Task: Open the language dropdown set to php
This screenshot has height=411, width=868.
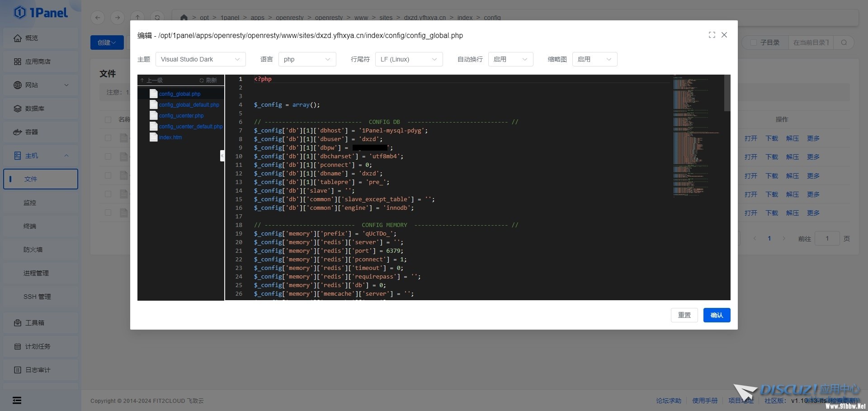Action: (x=307, y=59)
